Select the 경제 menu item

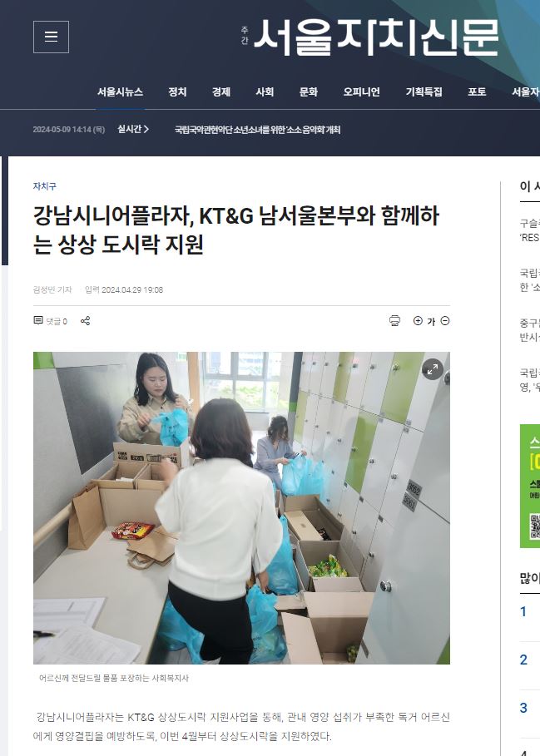click(x=221, y=91)
